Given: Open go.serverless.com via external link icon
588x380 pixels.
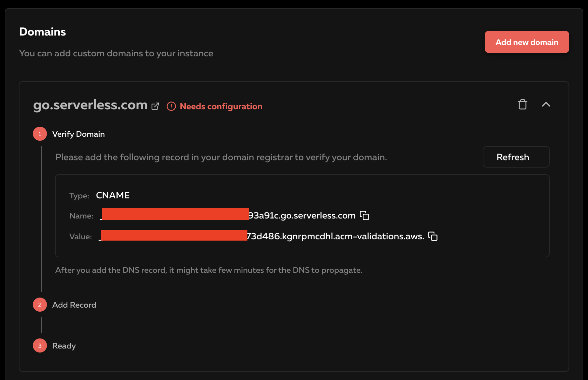Looking at the screenshot, I should [155, 106].
